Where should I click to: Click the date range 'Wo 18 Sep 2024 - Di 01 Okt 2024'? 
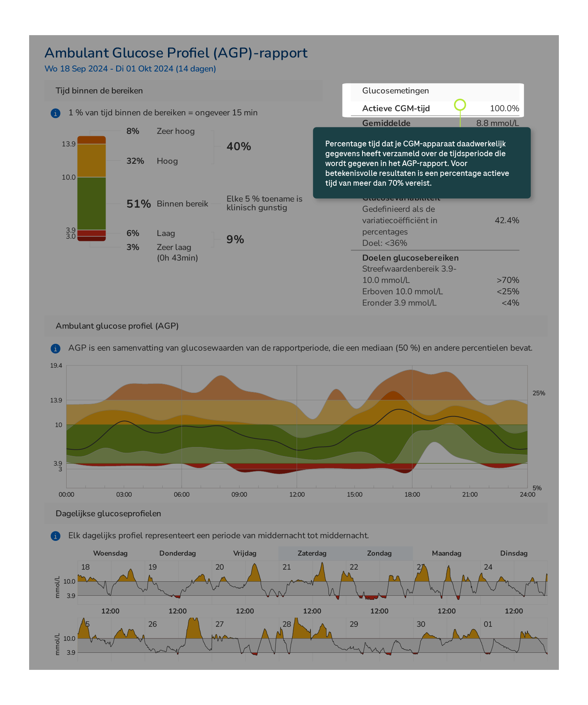point(130,69)
